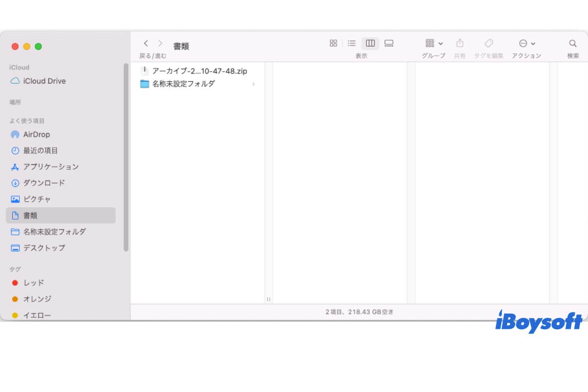Open AirDrop in the sidebar
Screen dimensions: 588x392
point(36,134)
